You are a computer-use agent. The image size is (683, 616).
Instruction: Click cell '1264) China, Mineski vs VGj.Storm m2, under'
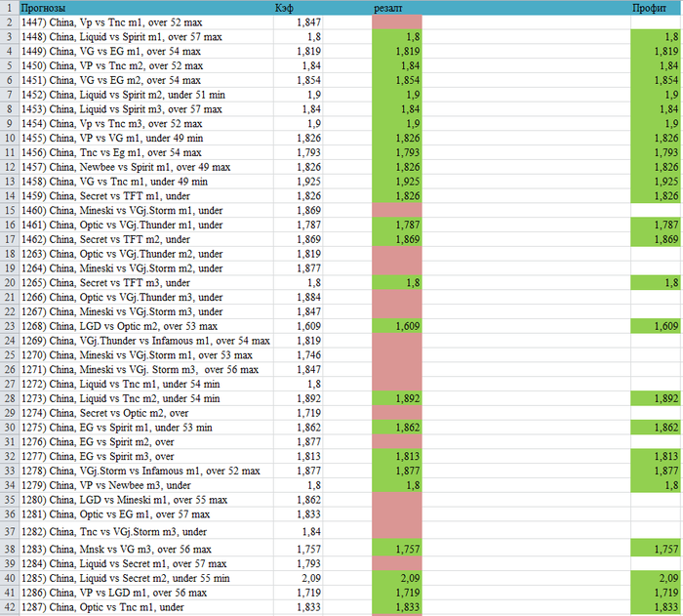point(146,268)
